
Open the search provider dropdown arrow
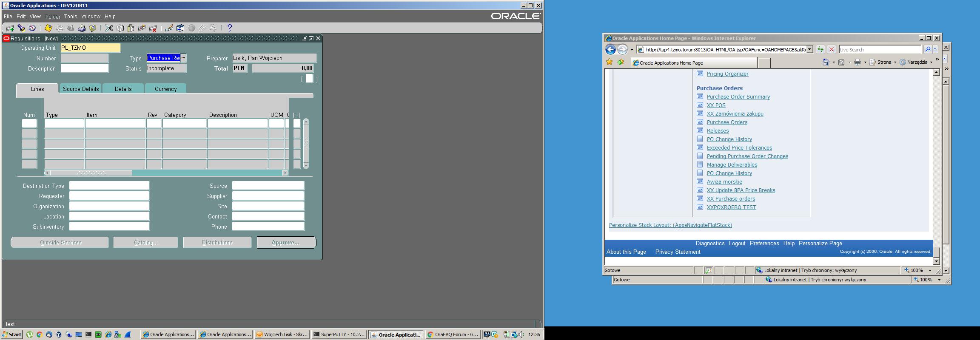pyautogui.click(x=935, y=49)
